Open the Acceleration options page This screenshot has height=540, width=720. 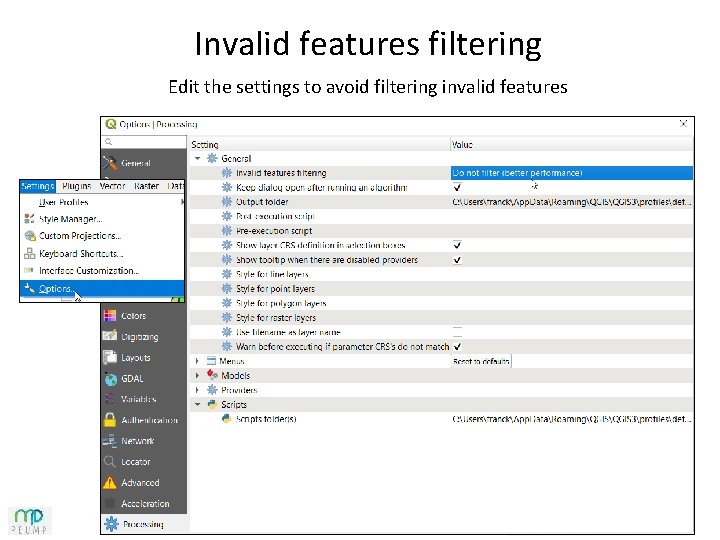click(x=145, y=504)
